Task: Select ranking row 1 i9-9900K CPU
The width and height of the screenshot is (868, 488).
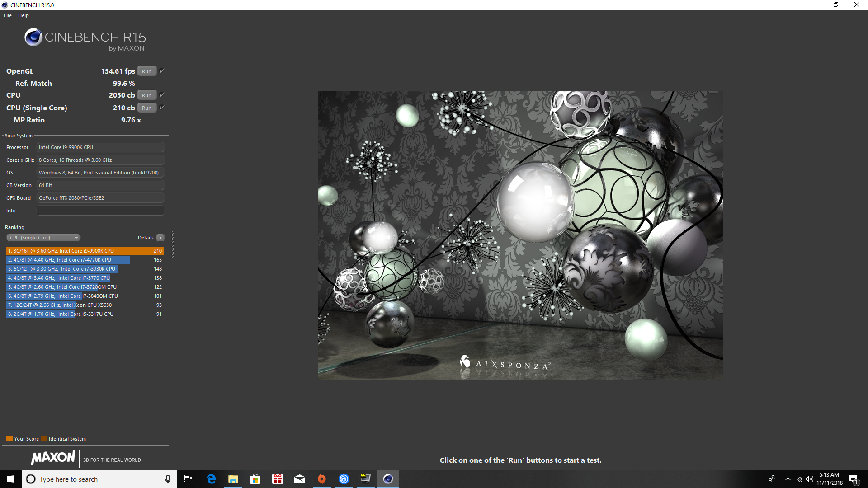Action: coord(85,251)
